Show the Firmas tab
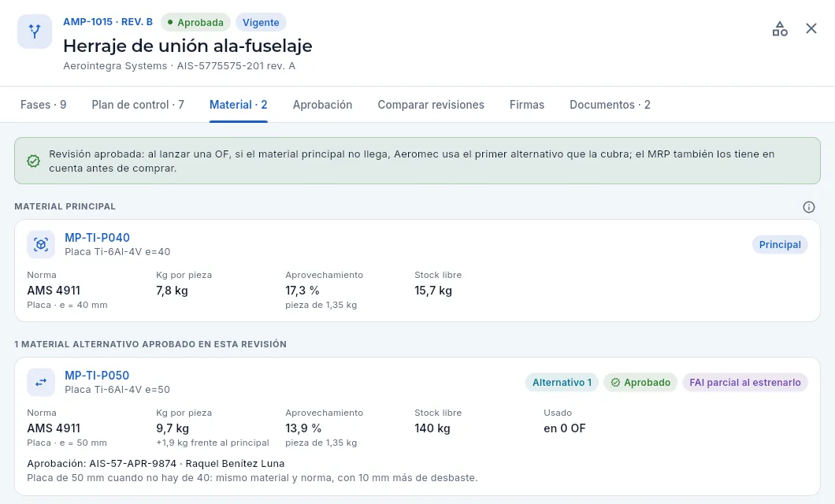Viewport: 835px width, 504px height. [x=527, y=105]
